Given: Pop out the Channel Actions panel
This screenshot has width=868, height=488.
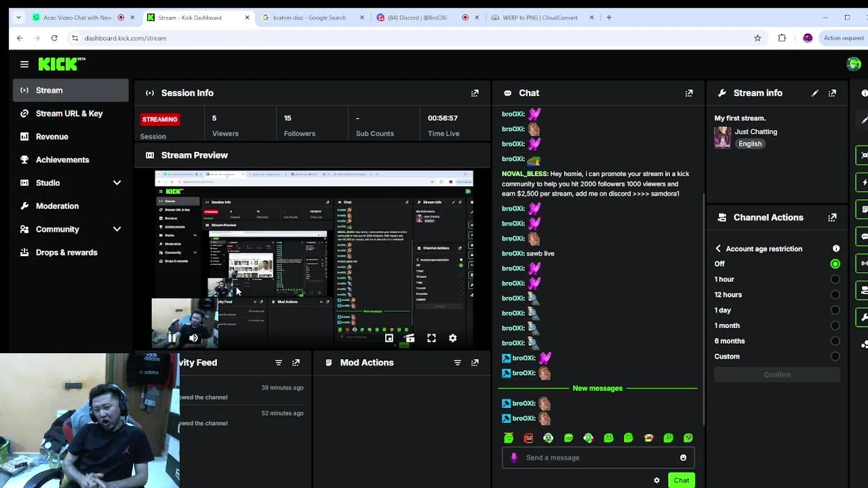Looking at the screenshot, I should (832, 218).
